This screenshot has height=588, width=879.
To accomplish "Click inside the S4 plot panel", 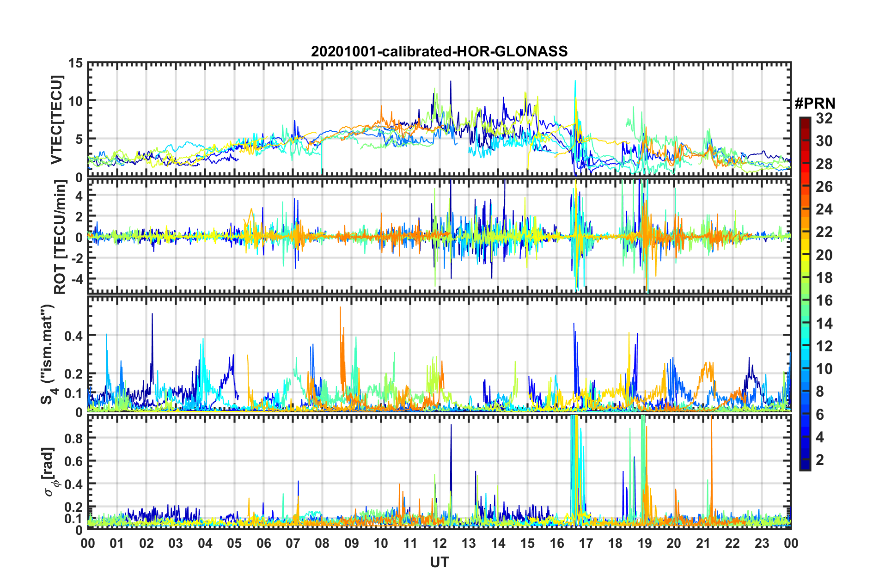I will pyautogui.click(x=439, y=354).
